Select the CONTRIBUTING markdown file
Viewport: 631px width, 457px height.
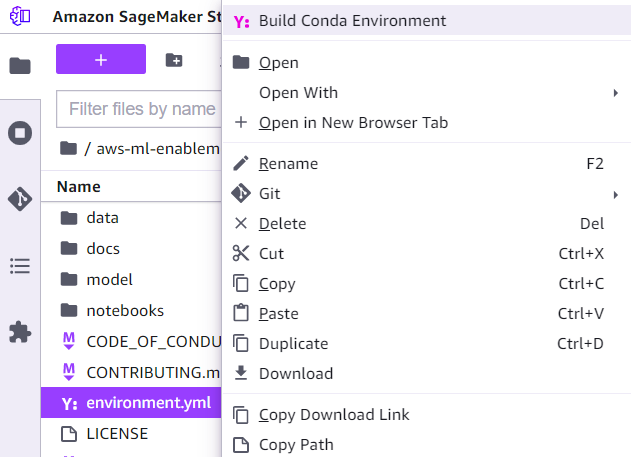(x=131, y=373)
